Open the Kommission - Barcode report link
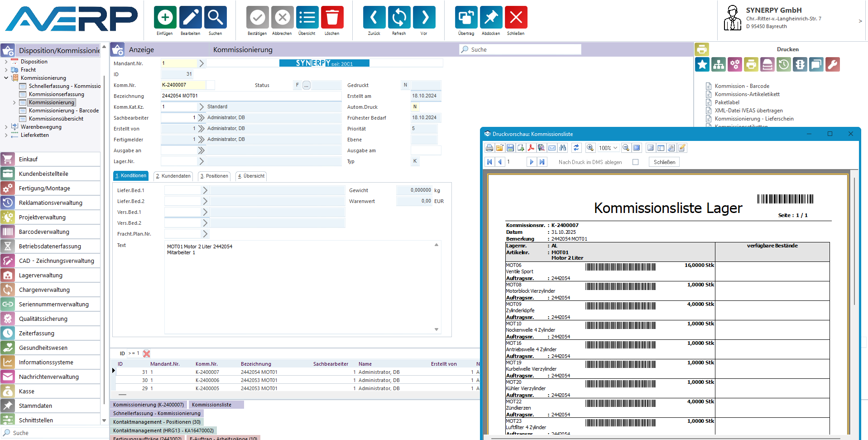Image resolution: width=868 pixels, height=440 pixels. pos(742,86)
